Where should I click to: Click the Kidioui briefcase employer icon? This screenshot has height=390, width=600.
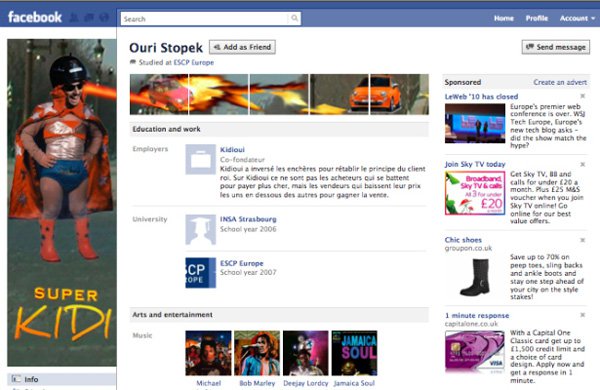click(201, 159)
